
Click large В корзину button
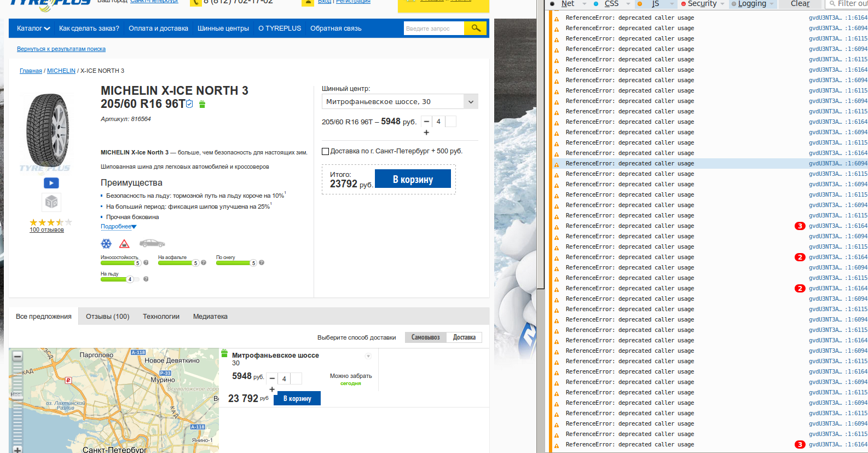click(x=413, y=179)
